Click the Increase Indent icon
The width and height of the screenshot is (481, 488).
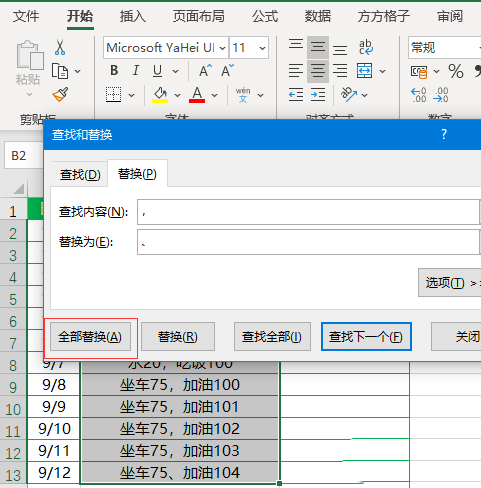[318, 95]
